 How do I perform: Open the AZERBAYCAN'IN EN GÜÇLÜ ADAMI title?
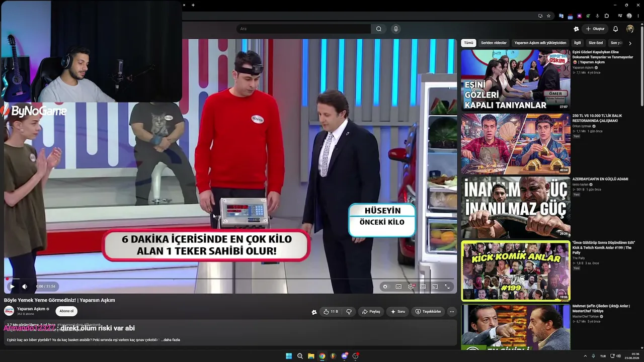tap(600, 179)
